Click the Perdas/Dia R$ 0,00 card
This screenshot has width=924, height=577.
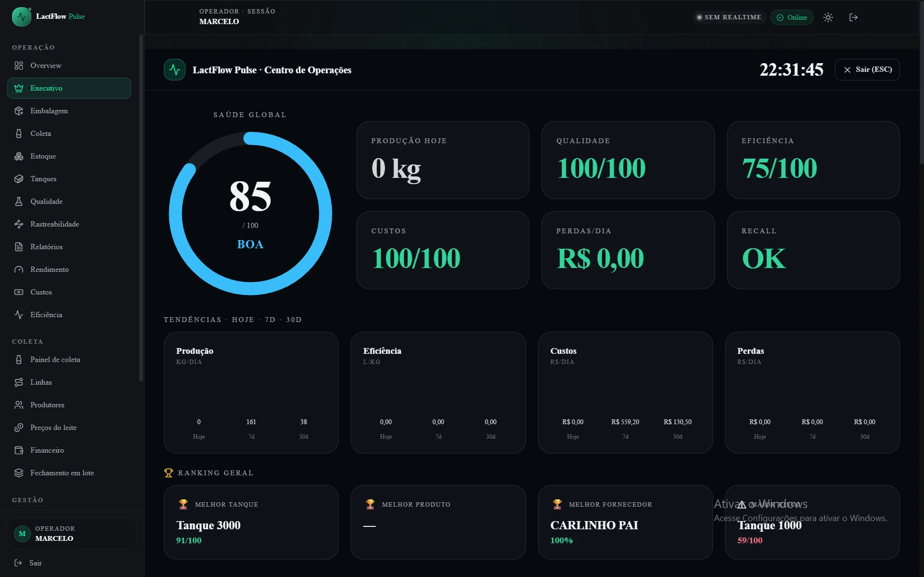tap(628, 250)
